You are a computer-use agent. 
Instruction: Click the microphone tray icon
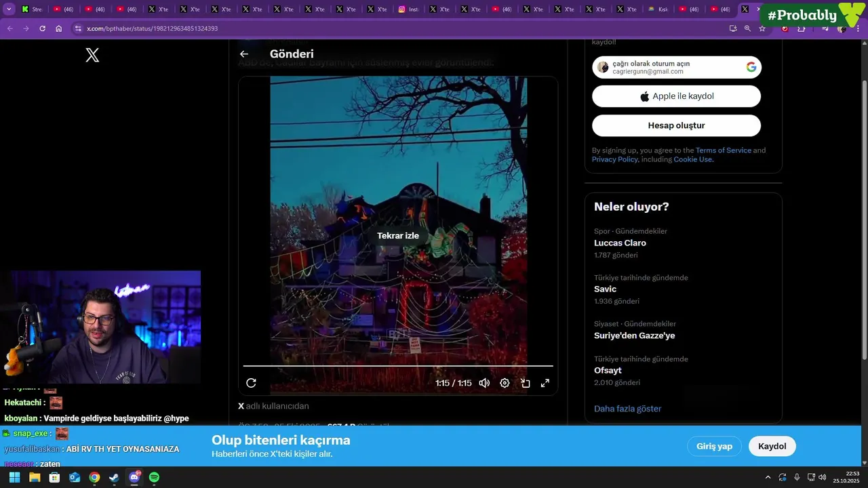[x=797, y=477]
